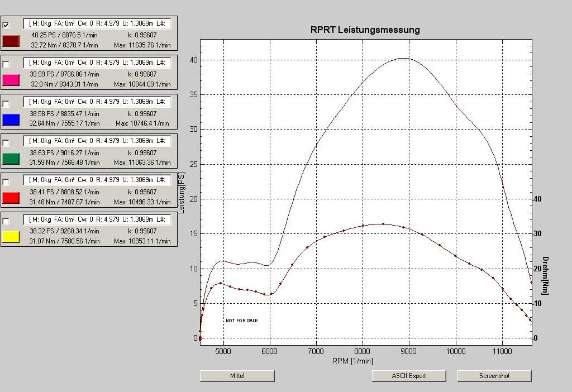Viewport: 572px width, 392px height.
Task: Choose the yellow color swatch
Action: tap(11, 237)
